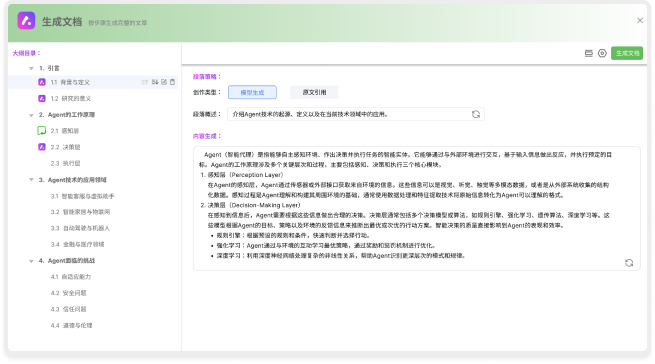Screen dimensions: 655x364
Task: Select outline item 1.2 研究的意义
Action: (71, 99)
